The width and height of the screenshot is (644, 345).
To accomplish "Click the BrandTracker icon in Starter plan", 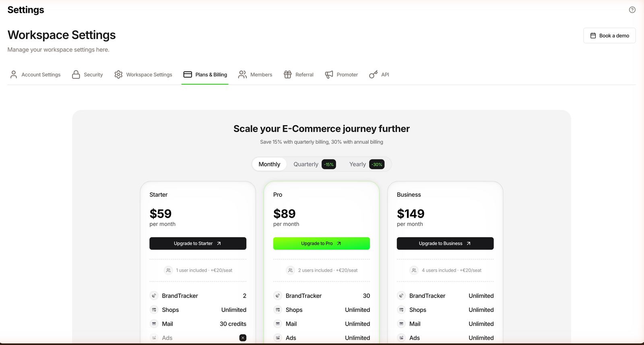I will pos(154,296).
